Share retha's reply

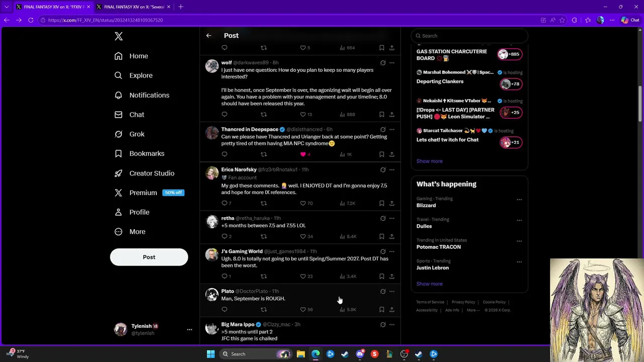pos(392,236)
